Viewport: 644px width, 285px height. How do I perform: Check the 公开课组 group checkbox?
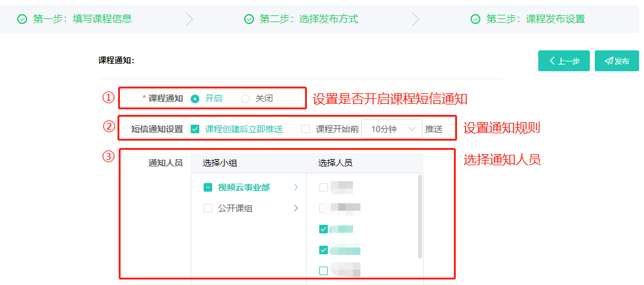[208, 208]
